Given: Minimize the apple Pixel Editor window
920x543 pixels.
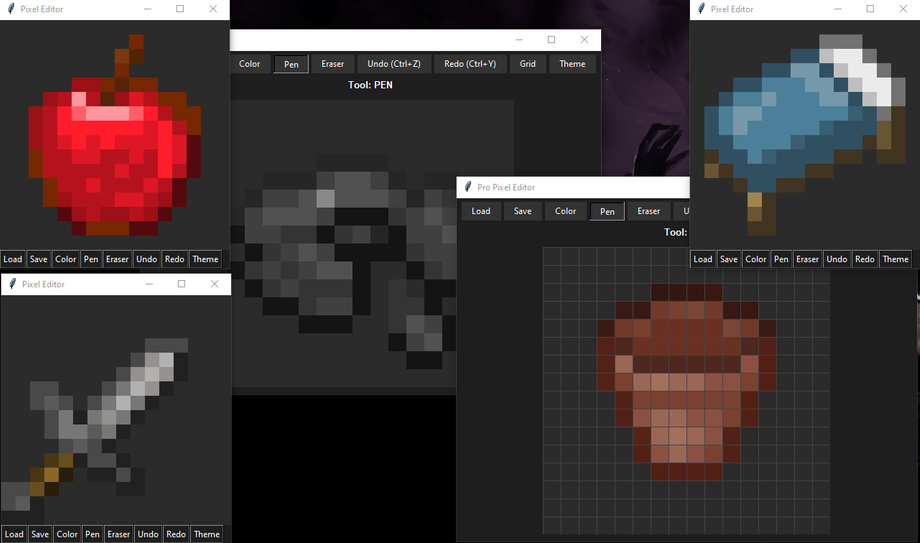Looking at the screenshot, I should [x=148, y=9].
